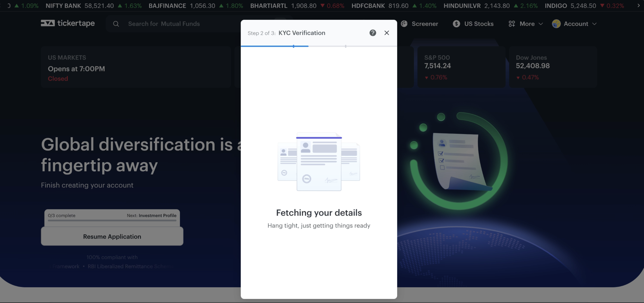Click the BHARTIARTL ticker entry
Viewport: 644px width, 303px height.
297,6
